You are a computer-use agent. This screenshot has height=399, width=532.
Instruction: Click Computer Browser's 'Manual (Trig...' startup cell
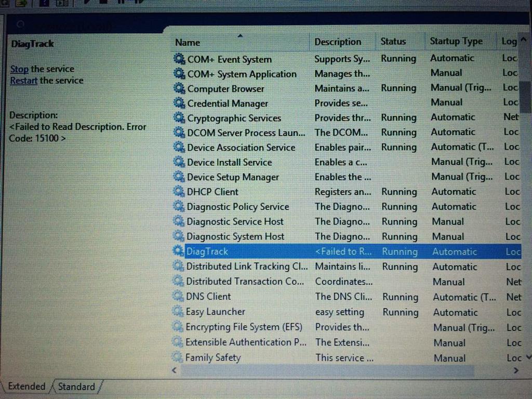[461, 87]
